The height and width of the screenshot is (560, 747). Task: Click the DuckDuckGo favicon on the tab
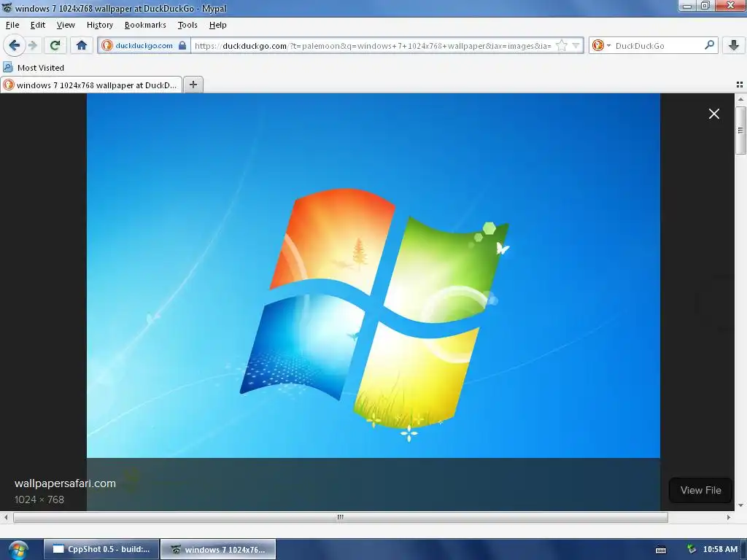(9, 85)
